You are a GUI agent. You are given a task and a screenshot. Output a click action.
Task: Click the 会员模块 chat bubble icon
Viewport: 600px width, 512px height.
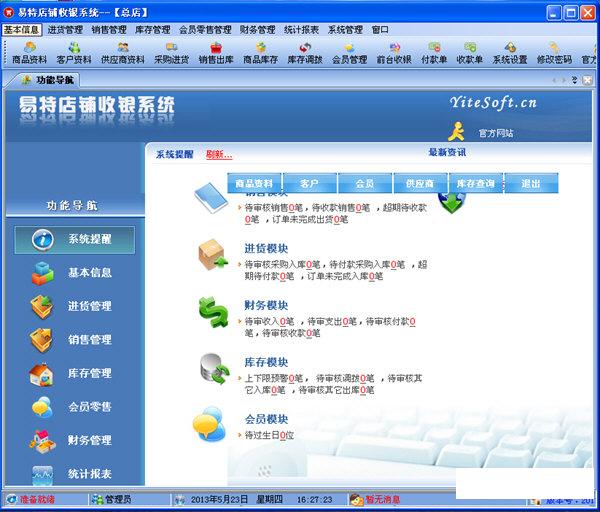point(209,424)
